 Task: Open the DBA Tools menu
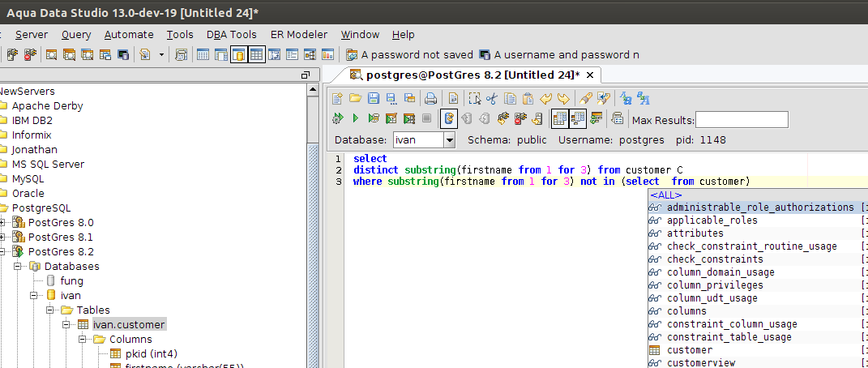coord(232,34)
